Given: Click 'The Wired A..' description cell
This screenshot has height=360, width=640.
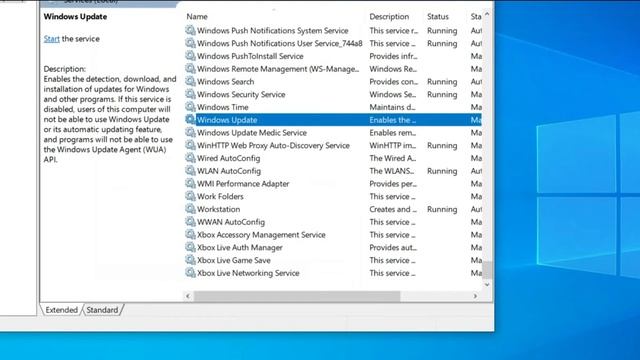Looking at the screenshot, I should (392, 158).
